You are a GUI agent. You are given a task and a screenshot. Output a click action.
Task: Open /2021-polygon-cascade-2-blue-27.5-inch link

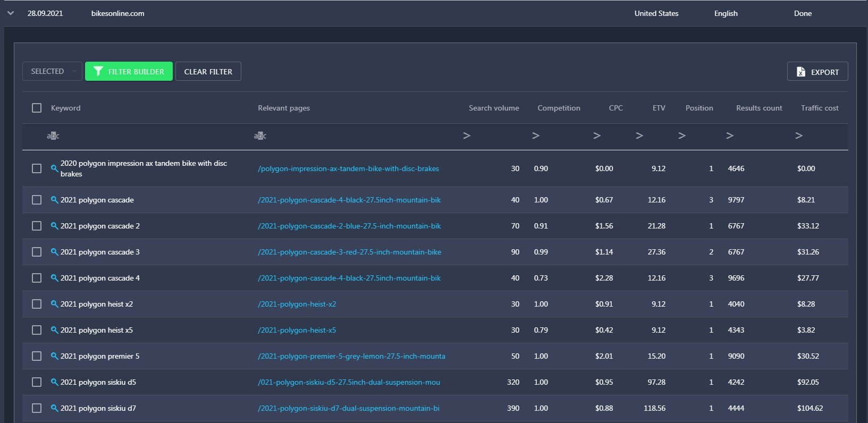click(349, 226)
